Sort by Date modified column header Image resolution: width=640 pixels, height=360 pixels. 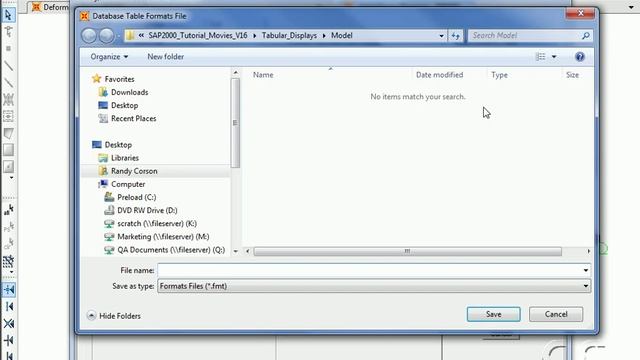click(440, 75)
